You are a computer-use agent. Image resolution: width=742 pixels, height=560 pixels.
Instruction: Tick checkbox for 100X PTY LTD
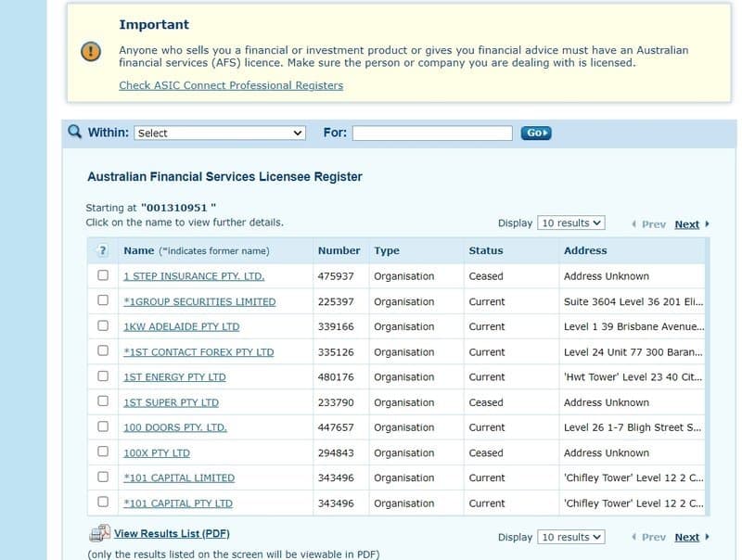[103, 452]
